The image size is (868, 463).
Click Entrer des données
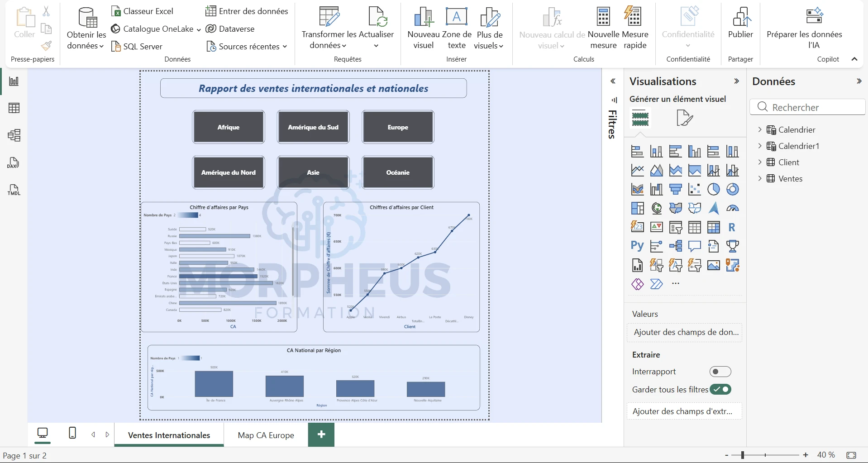[x=247, y=11]
